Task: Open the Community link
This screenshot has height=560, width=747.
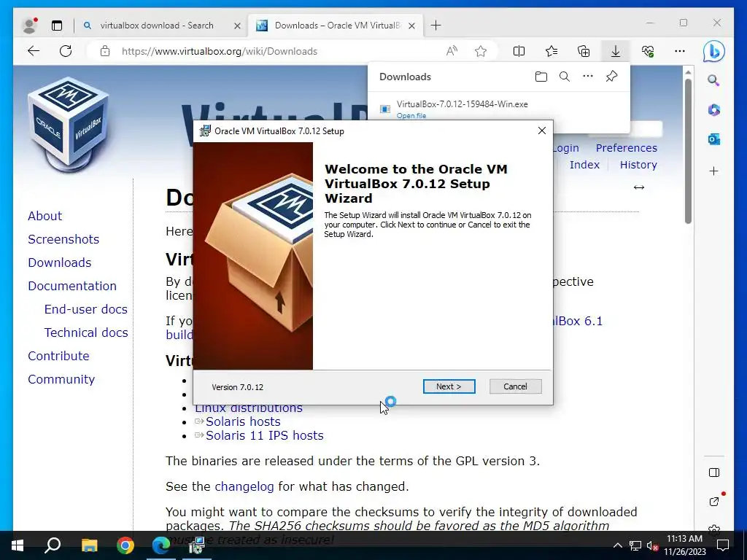Action: tap(61, 379)
